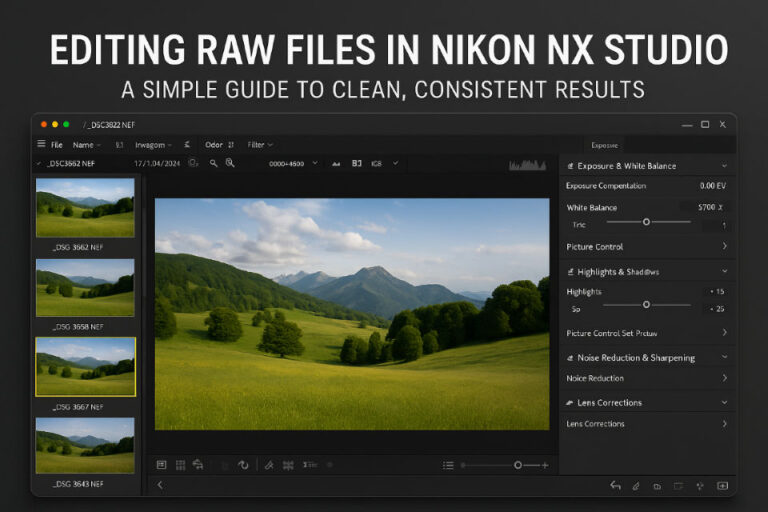Adjust the Highlights slider handle
768x512 pixels.
[646, 305]
